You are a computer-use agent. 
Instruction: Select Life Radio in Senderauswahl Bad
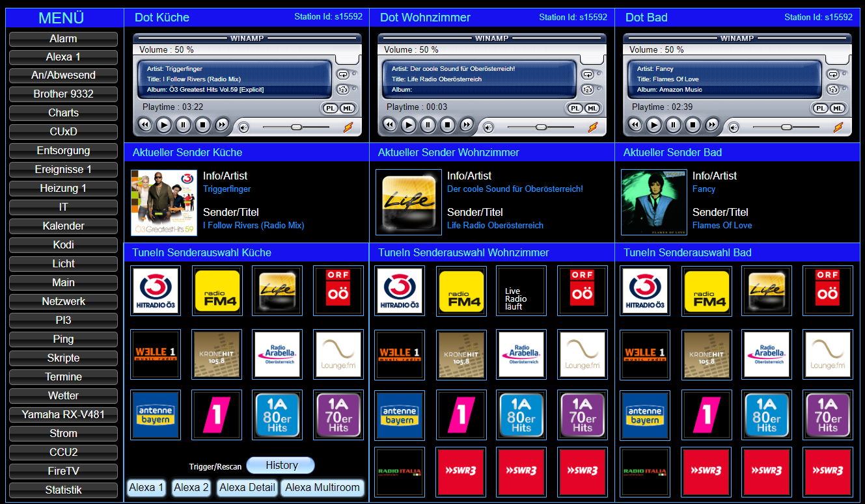click(x=767, y=291)
